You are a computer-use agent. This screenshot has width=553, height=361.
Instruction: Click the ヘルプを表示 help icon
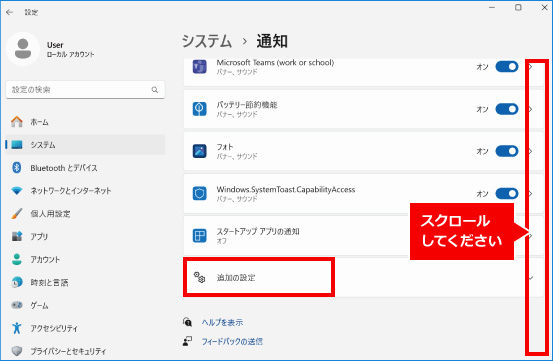(x=188, y=322)
